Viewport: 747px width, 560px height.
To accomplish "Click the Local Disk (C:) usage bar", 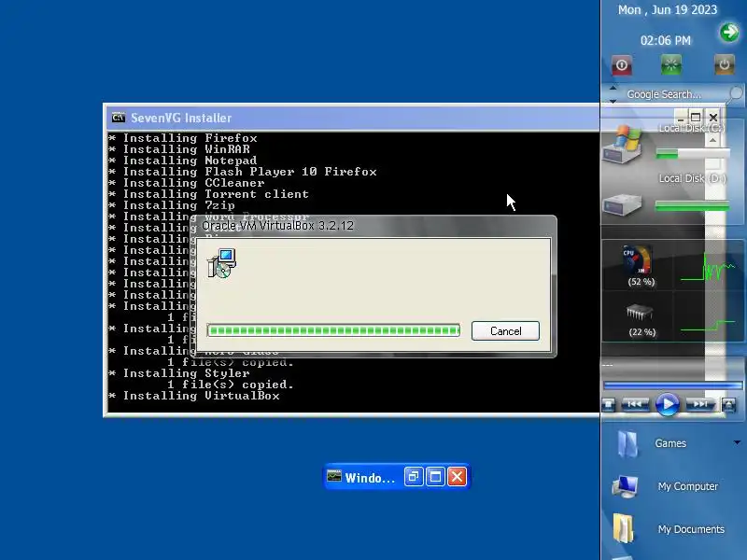I will tap(693, 153).
